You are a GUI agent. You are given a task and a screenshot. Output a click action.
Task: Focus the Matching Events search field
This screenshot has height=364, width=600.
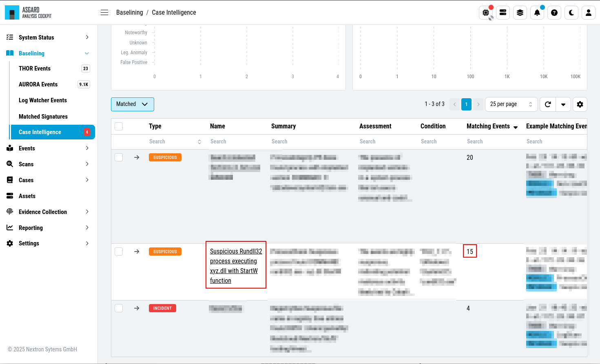(493, 141)
